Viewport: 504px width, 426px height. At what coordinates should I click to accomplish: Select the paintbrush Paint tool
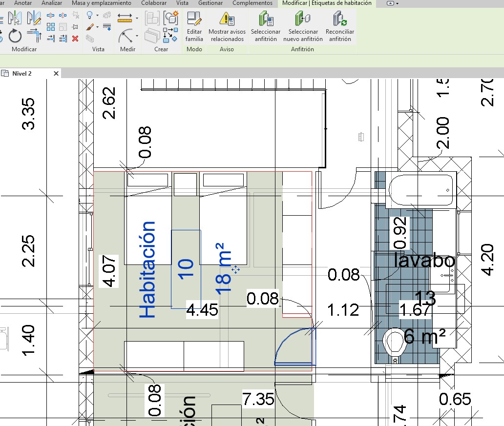(x=89, y=27)
